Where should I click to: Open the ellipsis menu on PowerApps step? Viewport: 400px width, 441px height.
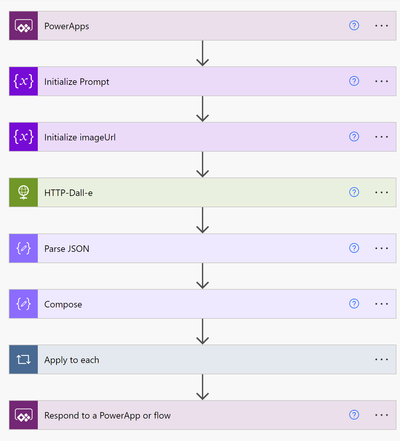click(x=381, y=26)
